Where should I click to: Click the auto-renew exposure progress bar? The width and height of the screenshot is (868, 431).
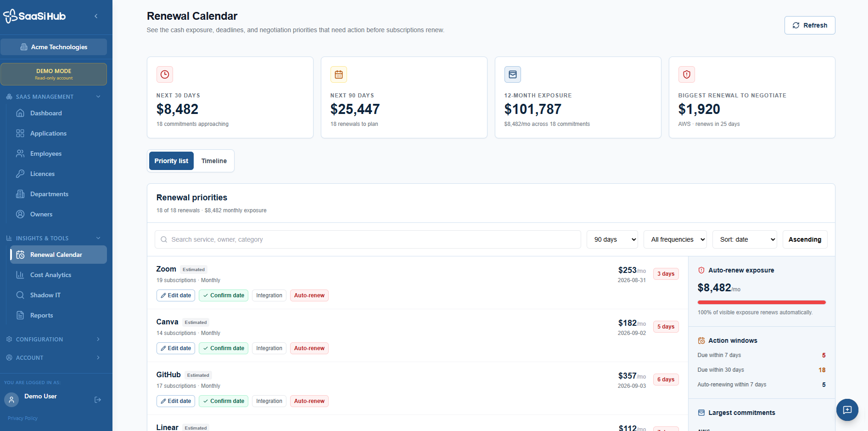pos(762,302)
